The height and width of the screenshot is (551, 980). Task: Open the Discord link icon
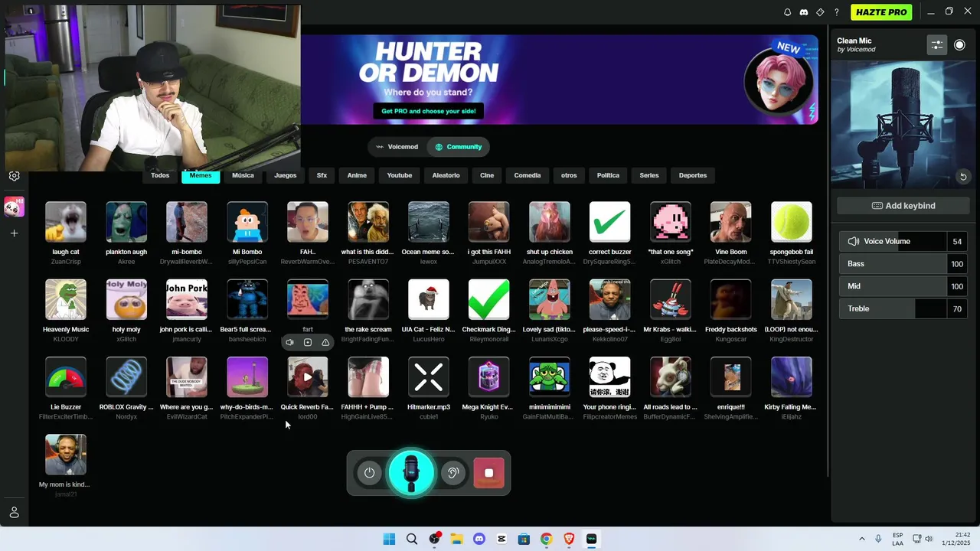[803, 12]
